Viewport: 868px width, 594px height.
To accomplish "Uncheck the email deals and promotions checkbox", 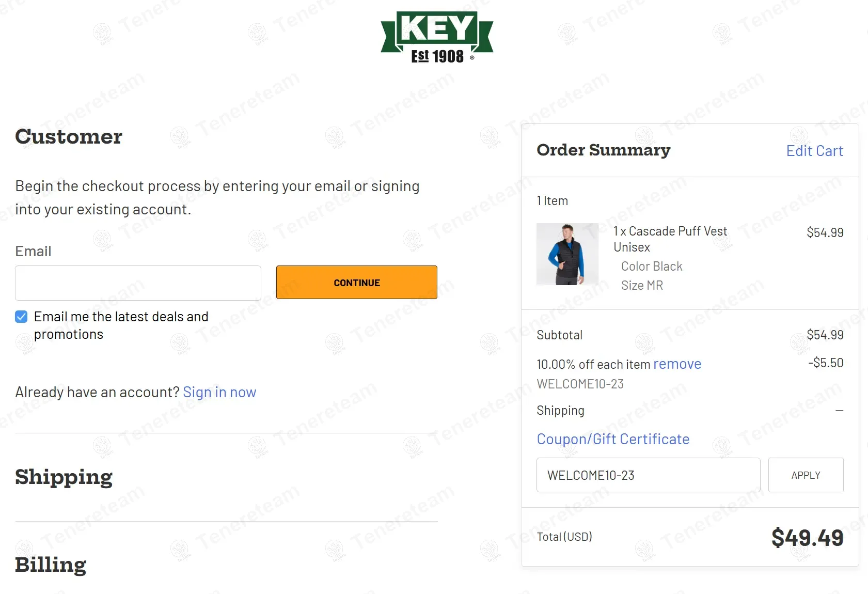I will tap(21, 317).
